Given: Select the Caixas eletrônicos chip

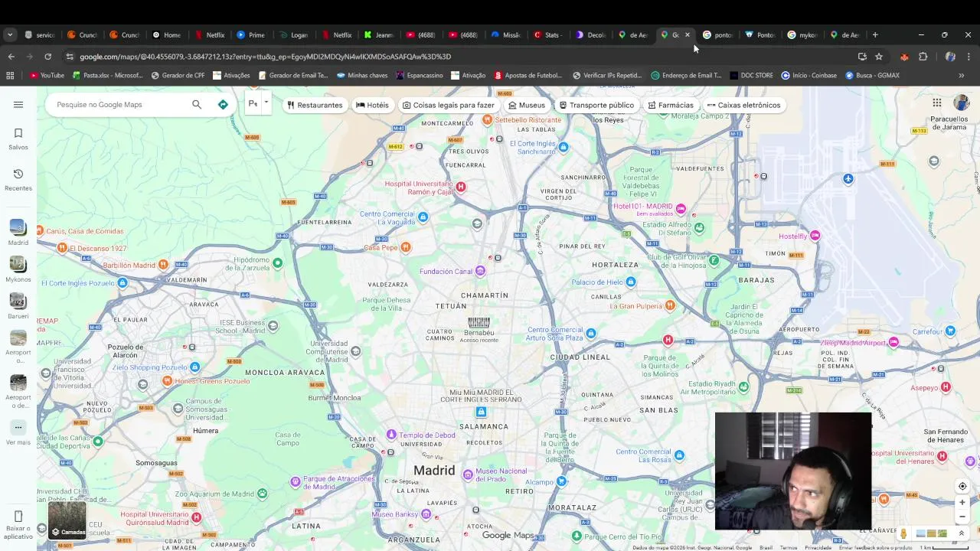Looking at the screenshot, I should coord(743,105).
